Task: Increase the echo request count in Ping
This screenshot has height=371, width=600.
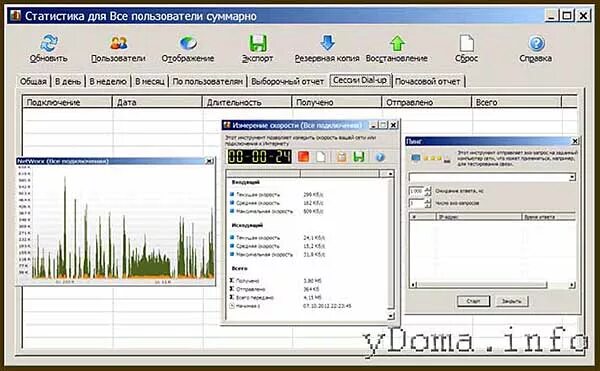Action: 428,201
